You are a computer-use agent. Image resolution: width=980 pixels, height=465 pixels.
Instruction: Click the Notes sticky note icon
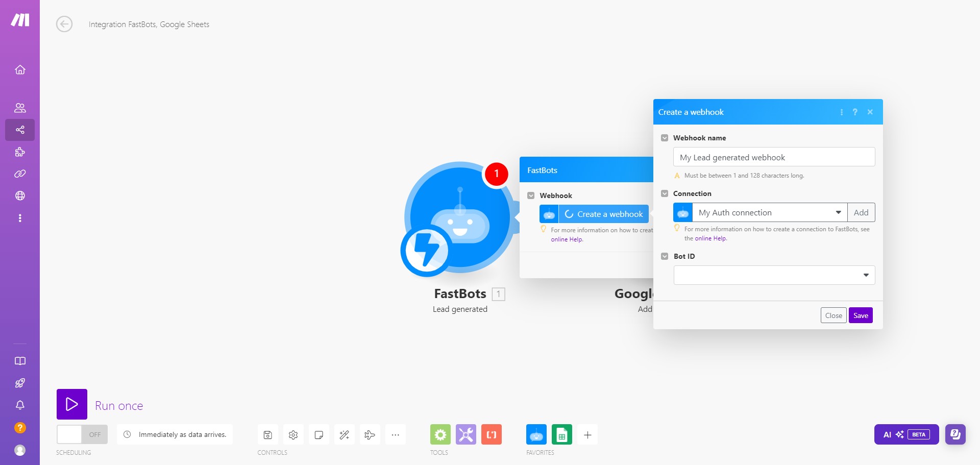point(318,435)
